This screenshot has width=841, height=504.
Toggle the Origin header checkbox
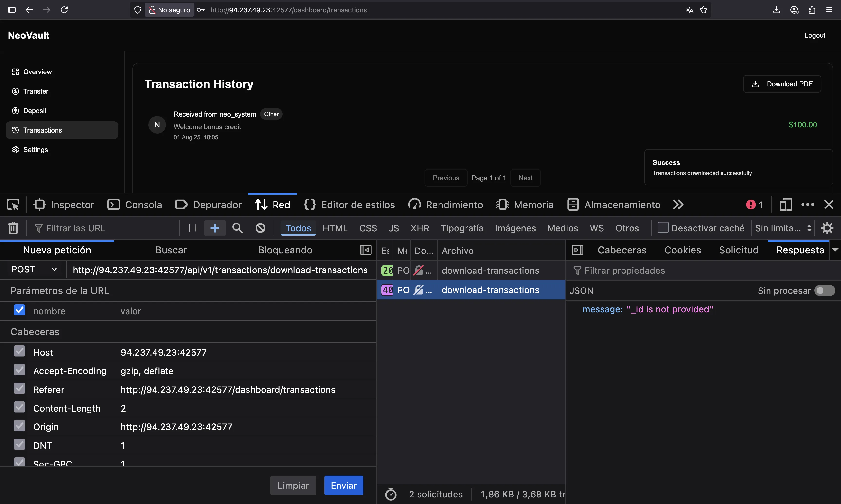pos(19,426)
